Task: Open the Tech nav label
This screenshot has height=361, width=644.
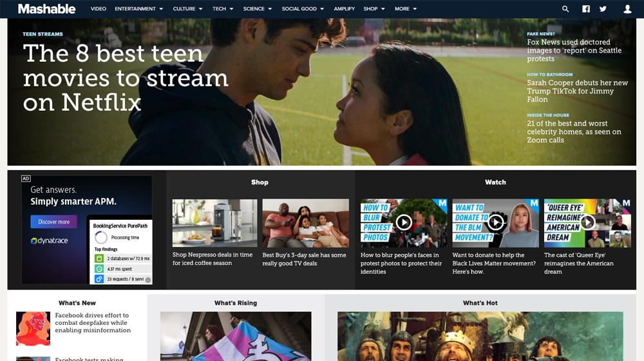Action: click(220, 8)
